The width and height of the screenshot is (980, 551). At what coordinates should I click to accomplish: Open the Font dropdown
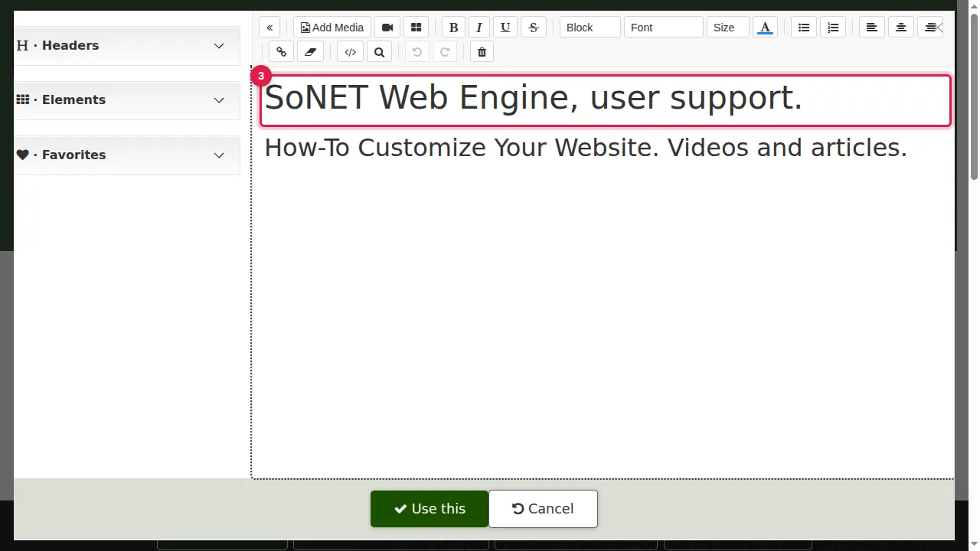point(663,28)
